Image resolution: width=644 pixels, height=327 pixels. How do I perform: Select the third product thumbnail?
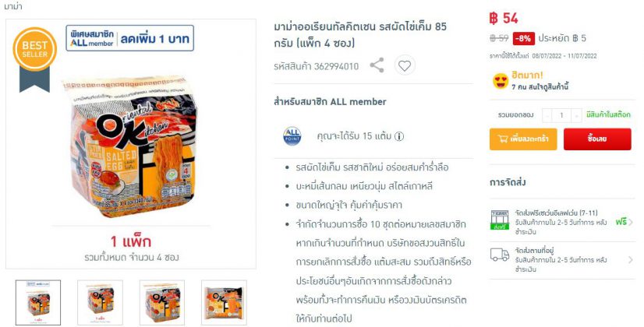[162, 302]
